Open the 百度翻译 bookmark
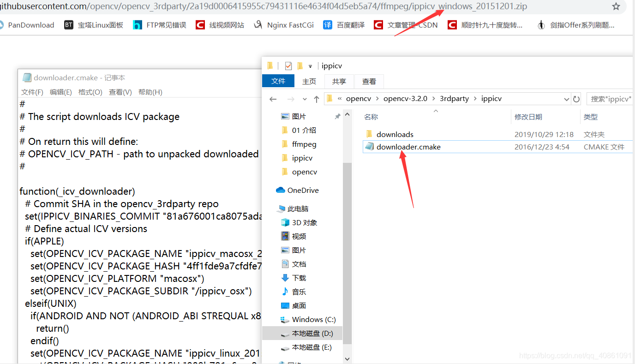Image resolution: width=635 pixels, height=364 pixels. (344, 25)
